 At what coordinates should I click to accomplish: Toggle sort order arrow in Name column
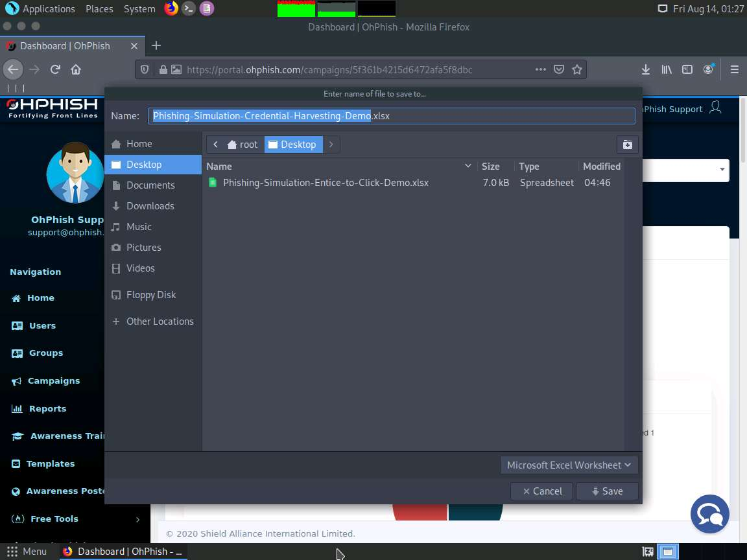click(x=468, y=166)
